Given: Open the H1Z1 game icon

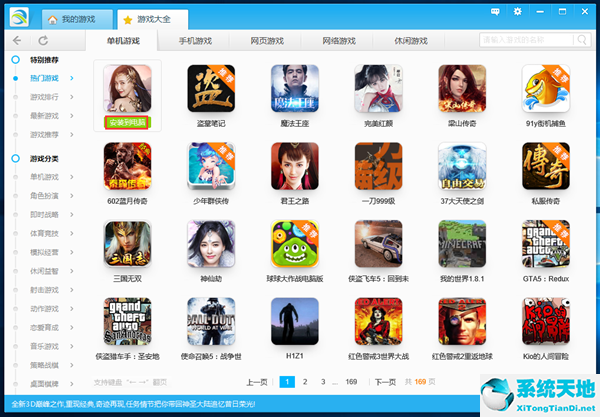Looking at the screenshot, I should pos(295,321).
